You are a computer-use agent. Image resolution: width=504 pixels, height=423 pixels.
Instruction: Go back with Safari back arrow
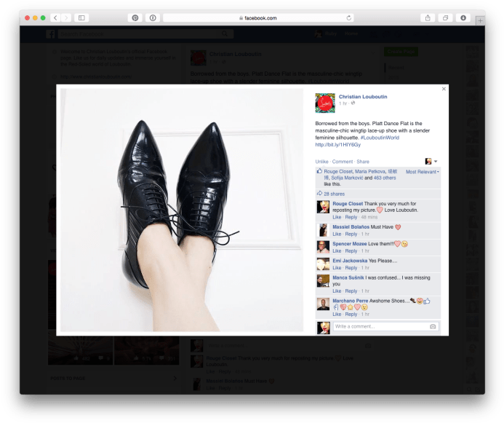pos(55,17)
